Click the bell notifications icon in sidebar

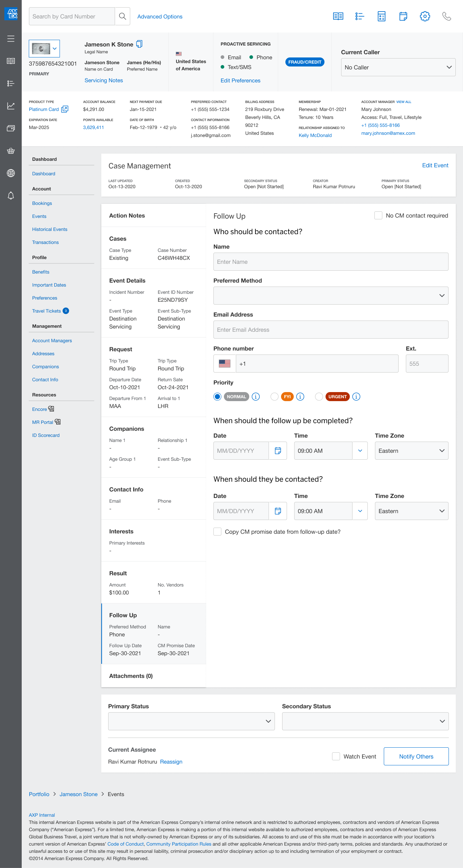pyautogui.click(x=11, y=195)
